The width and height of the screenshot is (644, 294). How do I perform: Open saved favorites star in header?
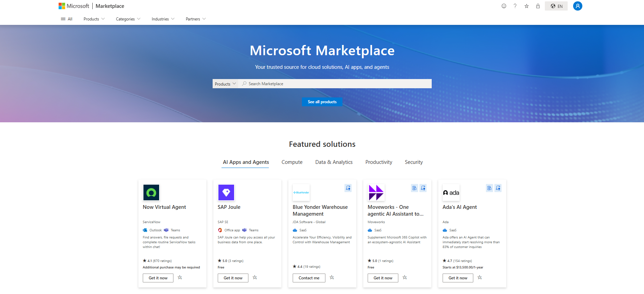[x=526, y=6]
